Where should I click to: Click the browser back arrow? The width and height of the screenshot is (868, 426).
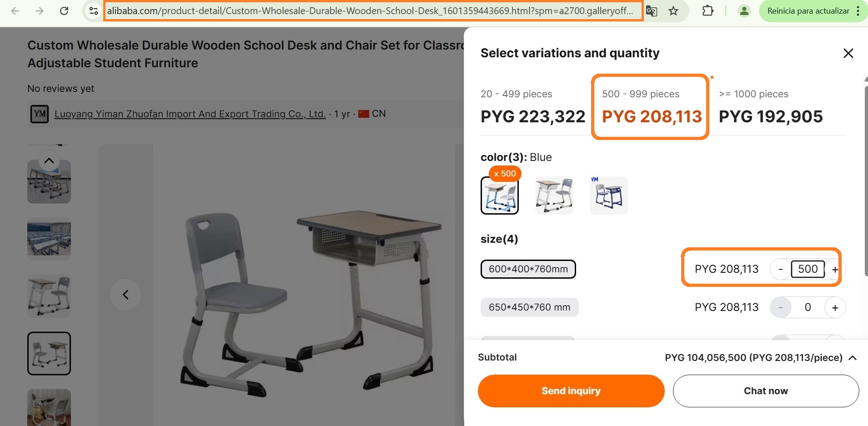pos(15,11)
